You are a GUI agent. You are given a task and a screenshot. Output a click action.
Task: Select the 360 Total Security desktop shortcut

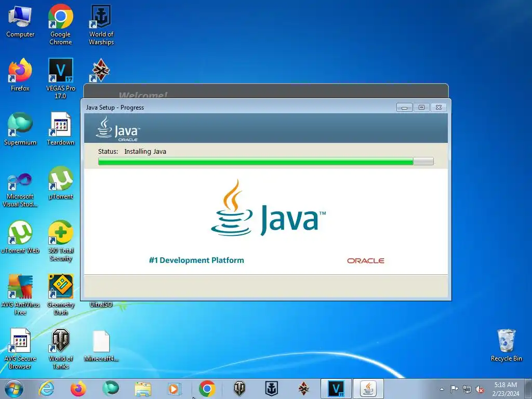click(x=60, y=241)
